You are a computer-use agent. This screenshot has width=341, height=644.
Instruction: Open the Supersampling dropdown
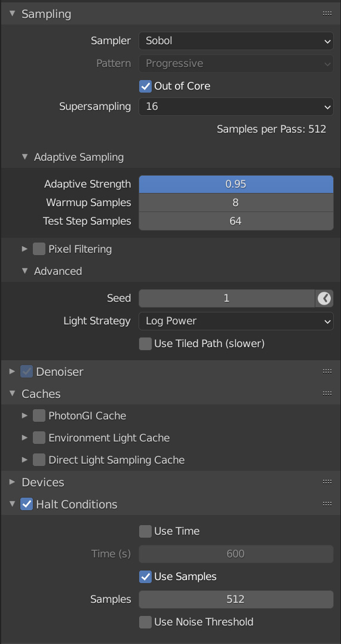point(236,107)
